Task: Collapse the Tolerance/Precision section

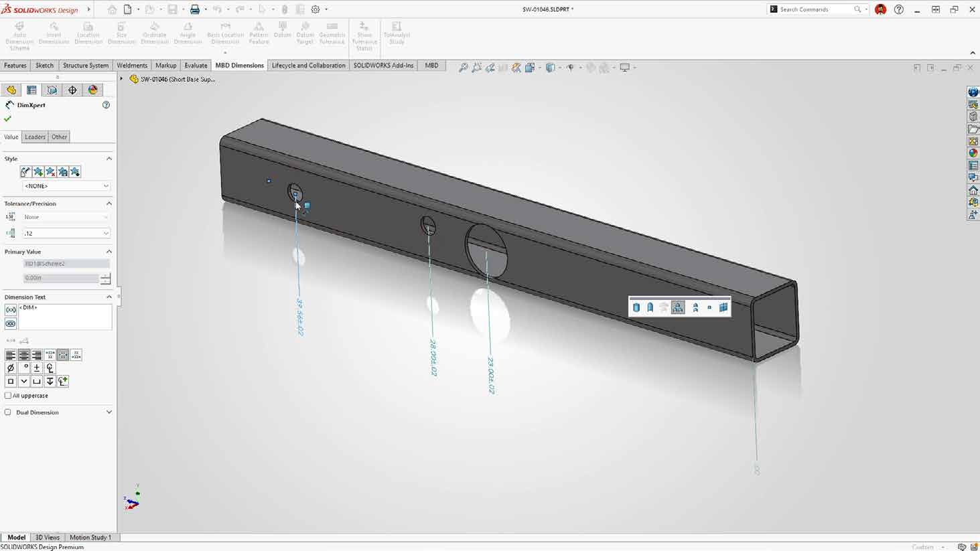Action: [x=109, y=204]
